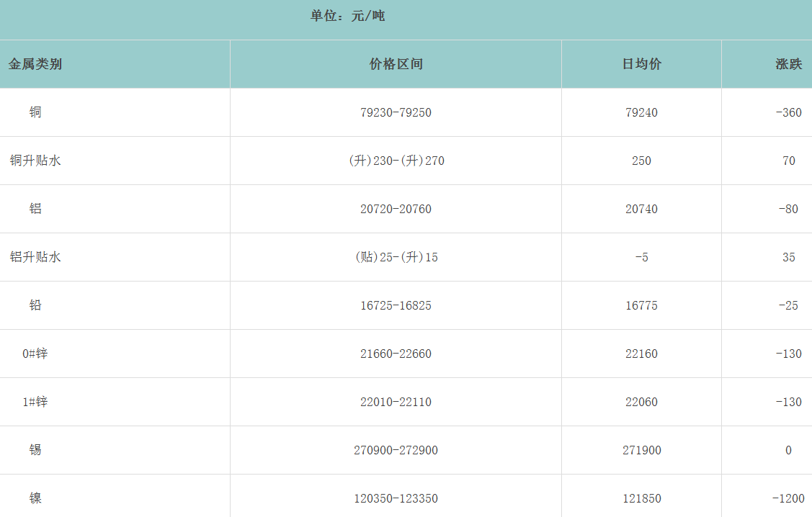
Task: Select the 铜 metal name cell
Action: pyautogui.click(x=35, y=112)
